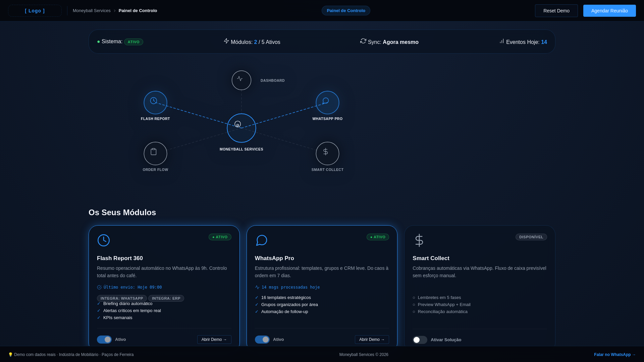Enable the Ativar Solução switch for Smart Collect

[x=420, y=340]
